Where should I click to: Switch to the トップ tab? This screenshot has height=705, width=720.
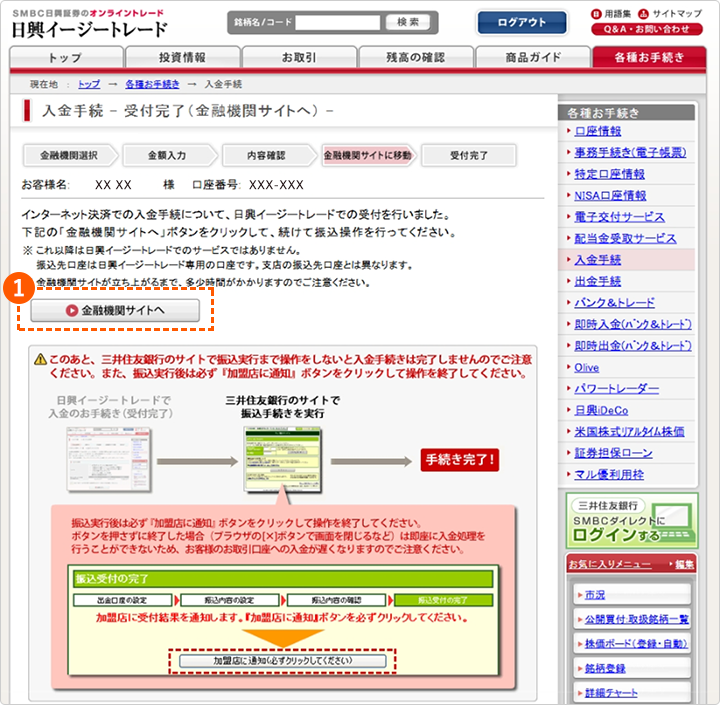point(66,57)
